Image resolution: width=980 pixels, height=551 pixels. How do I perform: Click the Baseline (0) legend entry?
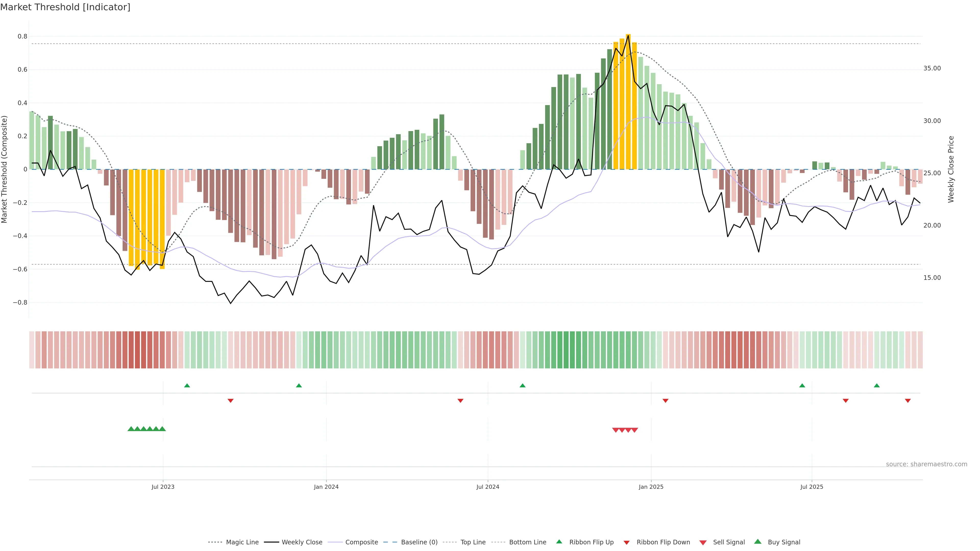coord(419,542)
